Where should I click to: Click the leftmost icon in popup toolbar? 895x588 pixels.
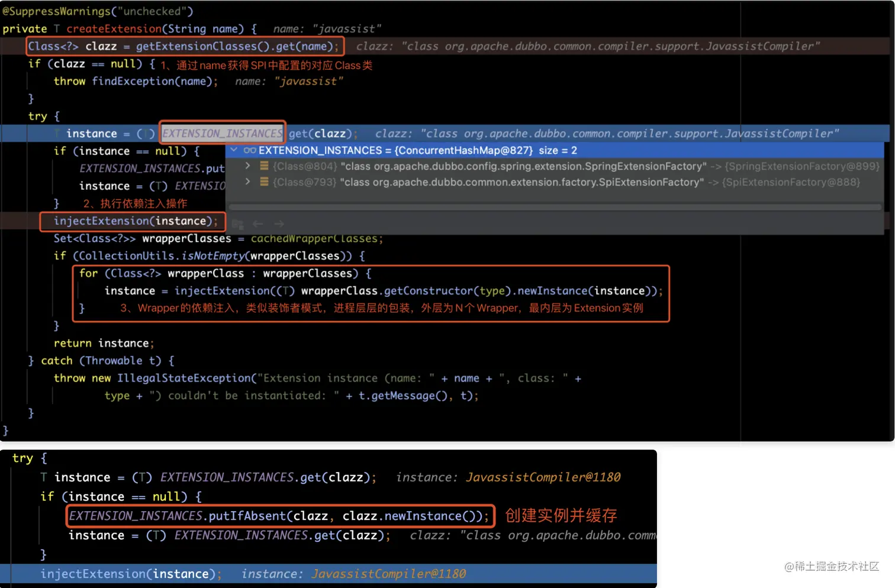click(238, 224)
